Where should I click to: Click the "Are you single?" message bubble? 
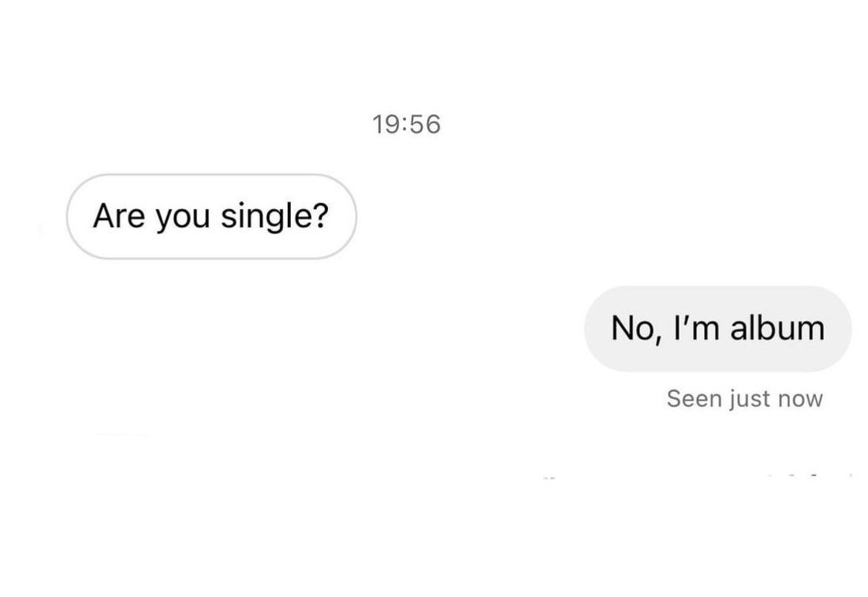click(211, 216)
